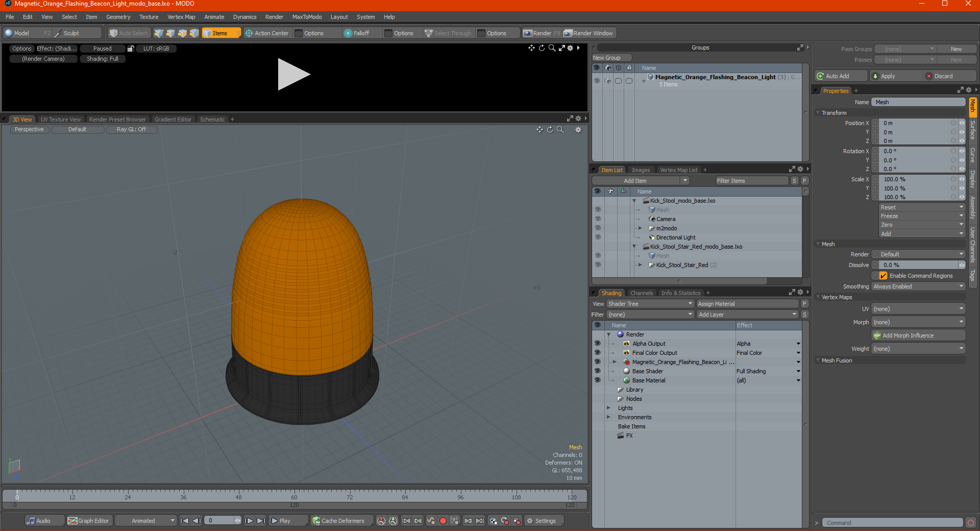Open 3D viewport gear settings
This screenshot has height=531, width=980.
[578, 130]
